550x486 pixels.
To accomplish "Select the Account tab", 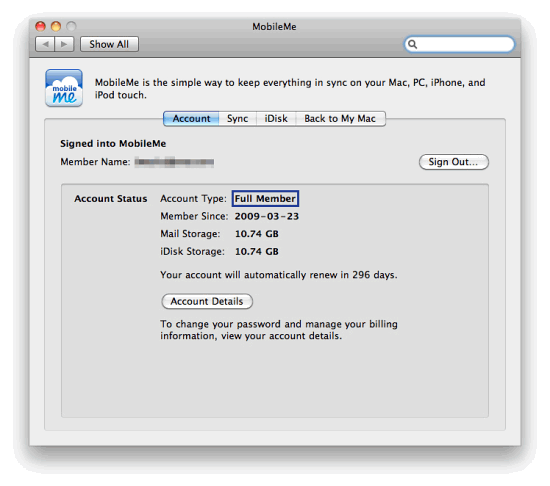I will [x=191, y=119].
